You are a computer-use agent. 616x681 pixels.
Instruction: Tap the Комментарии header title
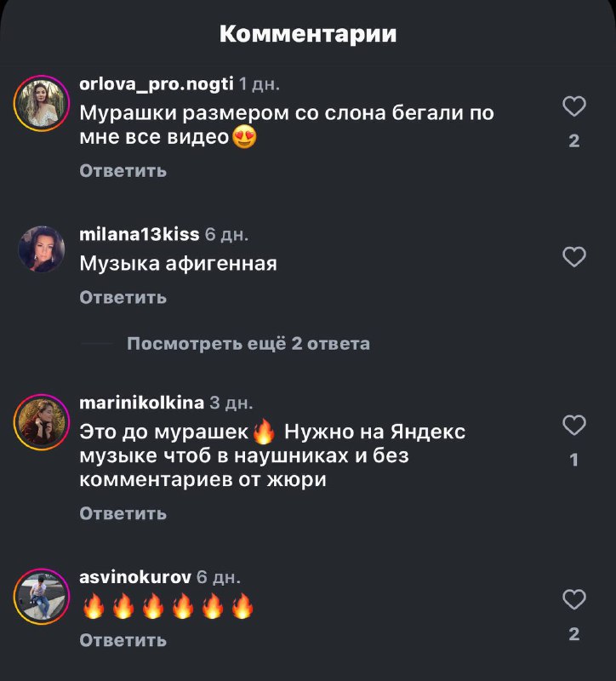308,33
